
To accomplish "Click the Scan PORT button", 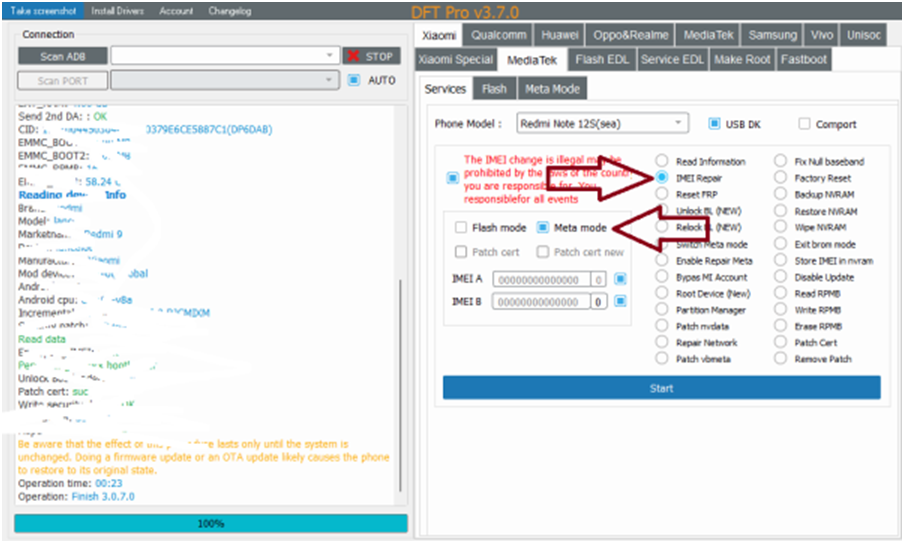I will (62, 81).
